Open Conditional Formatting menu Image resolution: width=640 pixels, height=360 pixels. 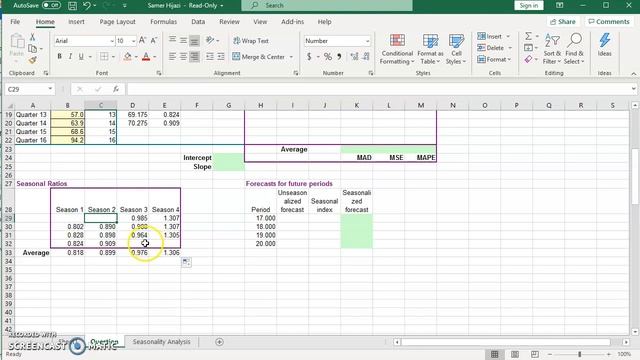coord(397,49)
